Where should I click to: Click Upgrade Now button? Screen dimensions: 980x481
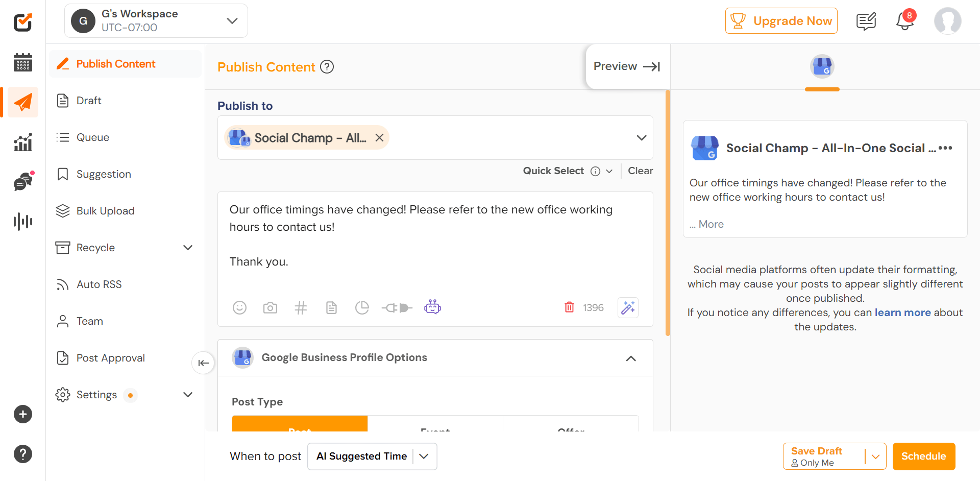pos(781,21)
